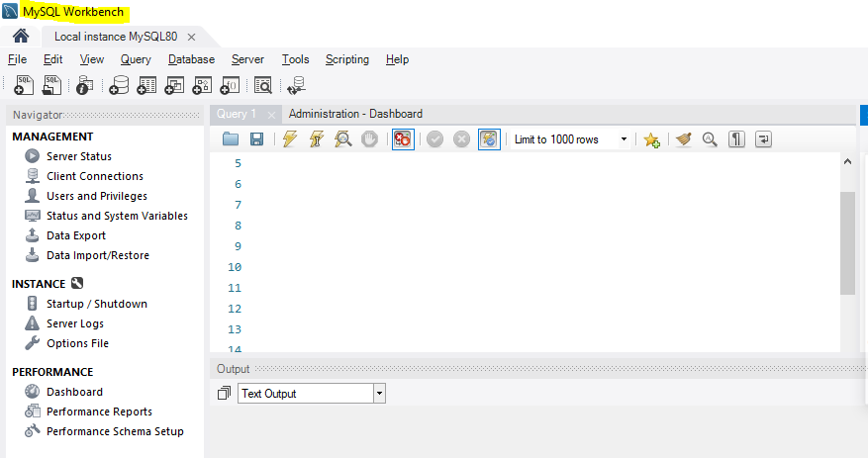
Task: Open the Database menu
Action: (x=192, y=59)
